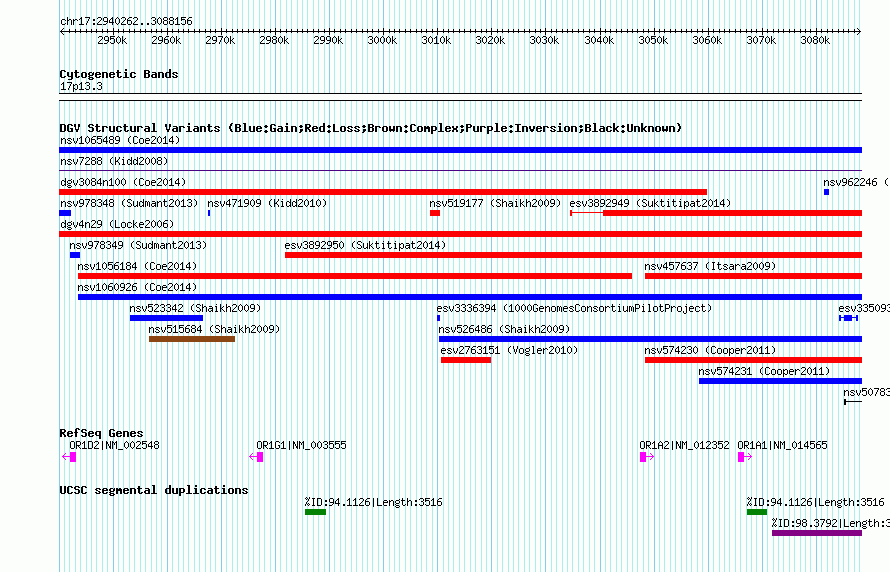Viewport: 890px width, 572px height.
Task: Select the blue nsv1060926 (Coe2014) bar
Action: pos(470,297)
